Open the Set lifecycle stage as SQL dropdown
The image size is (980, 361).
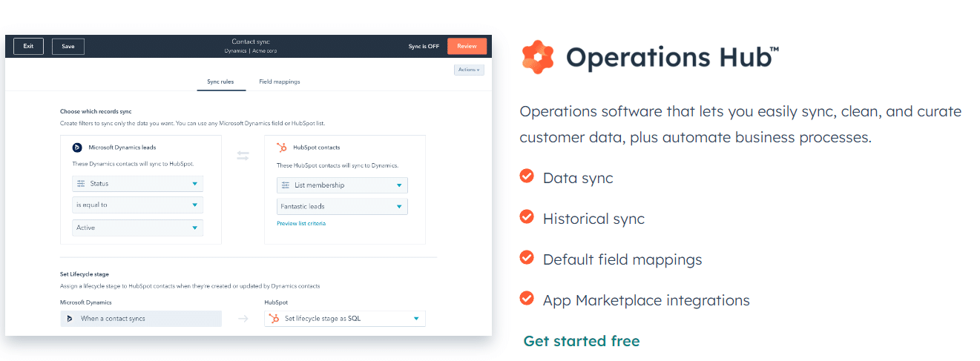345,319
